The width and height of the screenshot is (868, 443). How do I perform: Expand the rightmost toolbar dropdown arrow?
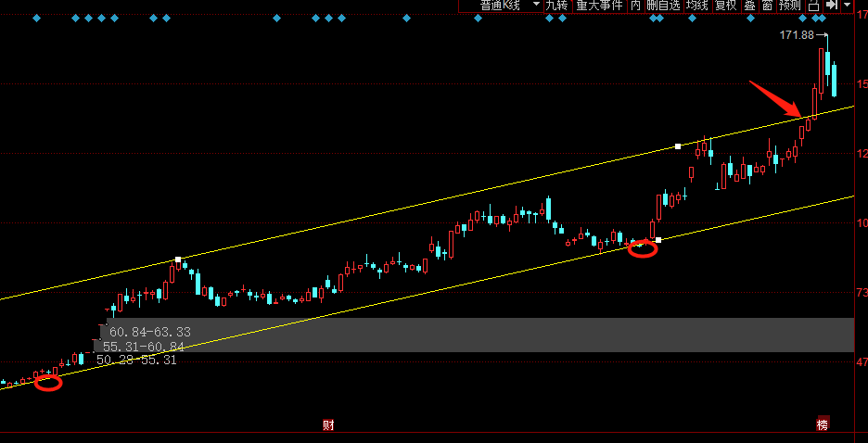(x=848, y=6)
